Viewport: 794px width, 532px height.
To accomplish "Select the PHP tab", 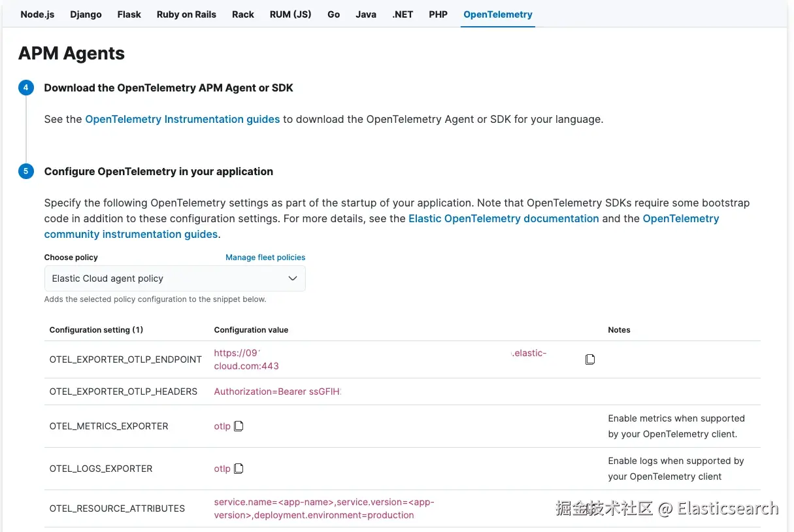I will click(x=438, y=14).
